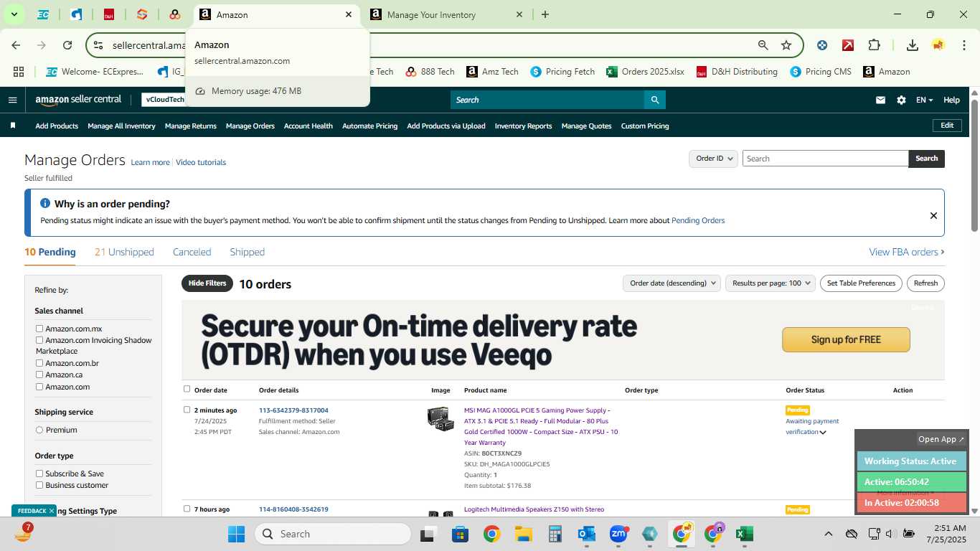Click the info icon beside 'Why is an order pending?'

pos(45,204)
